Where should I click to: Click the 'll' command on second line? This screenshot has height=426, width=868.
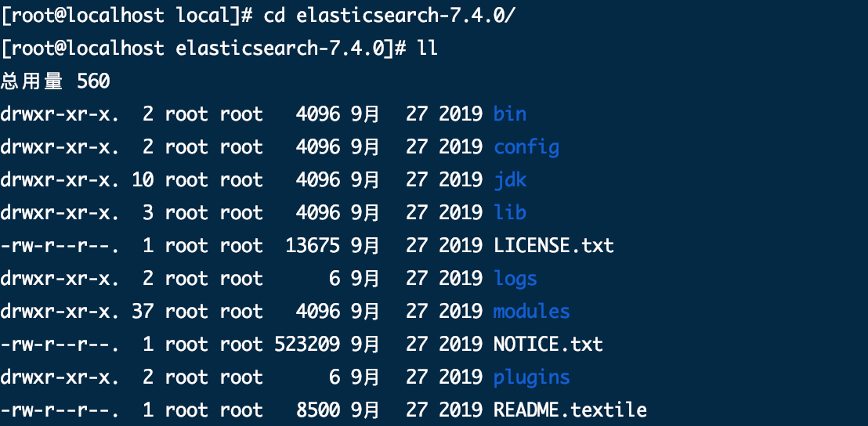pyautogui.click(x=428, y=48)
